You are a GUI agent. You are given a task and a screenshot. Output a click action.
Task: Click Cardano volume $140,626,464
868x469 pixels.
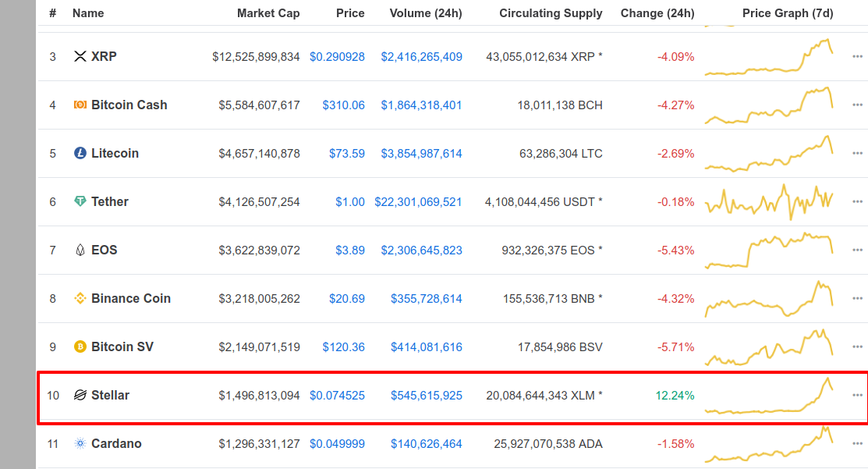(x=427, y=444)
